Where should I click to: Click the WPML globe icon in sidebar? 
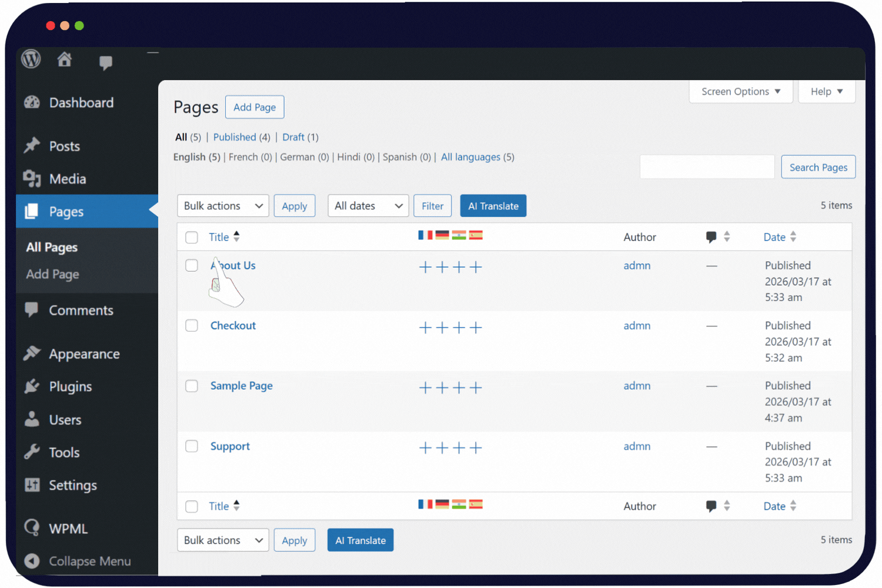[31, 527]
